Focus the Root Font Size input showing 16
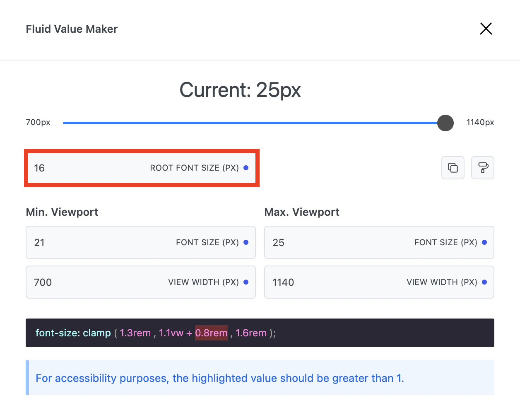The image size is (520, 420). point(83,168)
